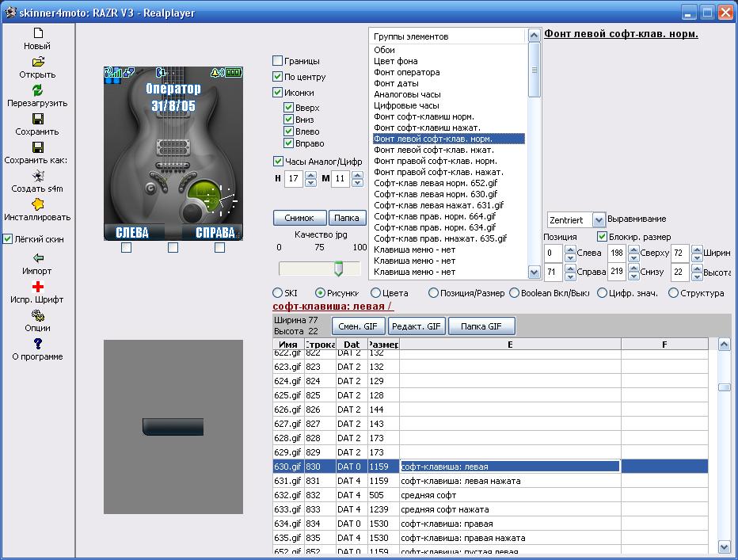Check the left checkbox under phone preview
The height and width of the screenshot is (560, 738).
tap(126, 248)
